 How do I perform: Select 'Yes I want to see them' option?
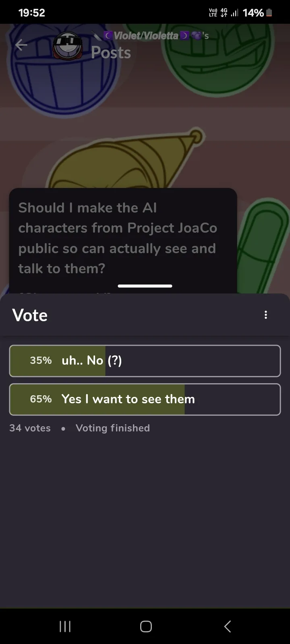tap(145, 399)
